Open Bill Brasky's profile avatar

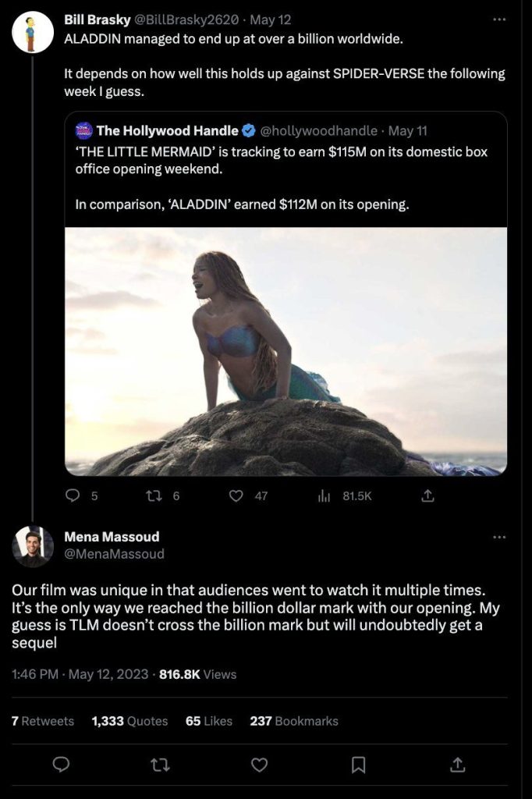pyautogui.click(x=33, y=33)
